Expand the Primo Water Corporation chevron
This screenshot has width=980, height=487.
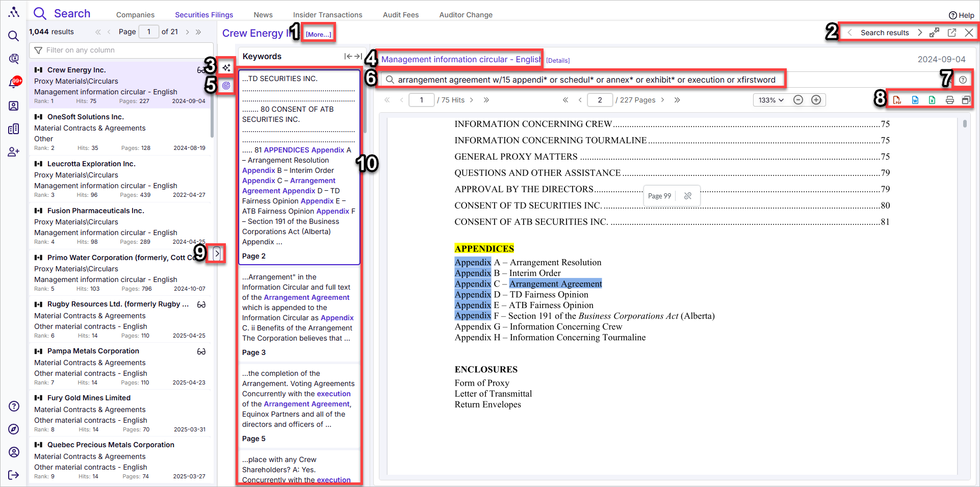coord(218,253)
